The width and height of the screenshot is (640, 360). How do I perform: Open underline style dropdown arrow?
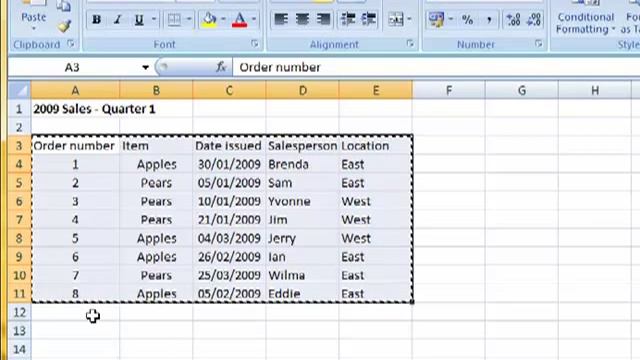point(154,19)
